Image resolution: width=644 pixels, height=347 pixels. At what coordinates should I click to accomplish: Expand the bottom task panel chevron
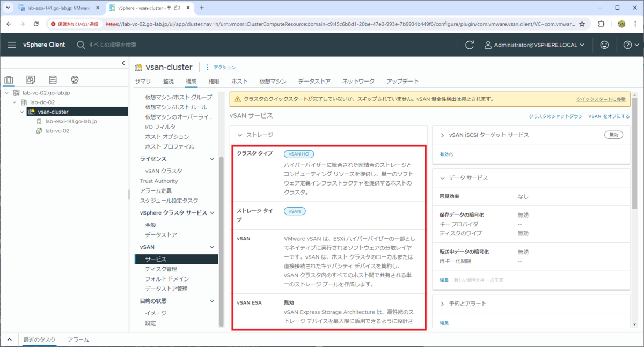[x=9, y=340]
